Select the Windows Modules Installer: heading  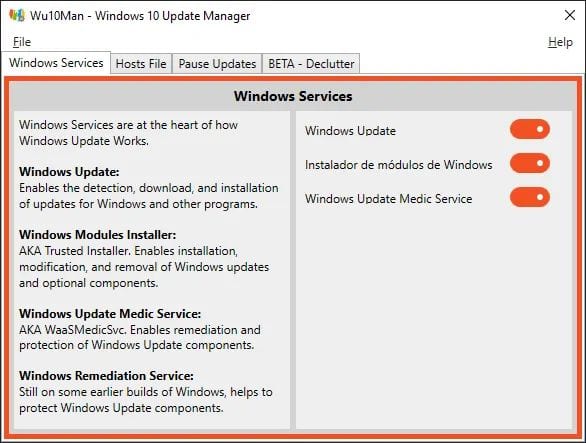coord(97,235)
